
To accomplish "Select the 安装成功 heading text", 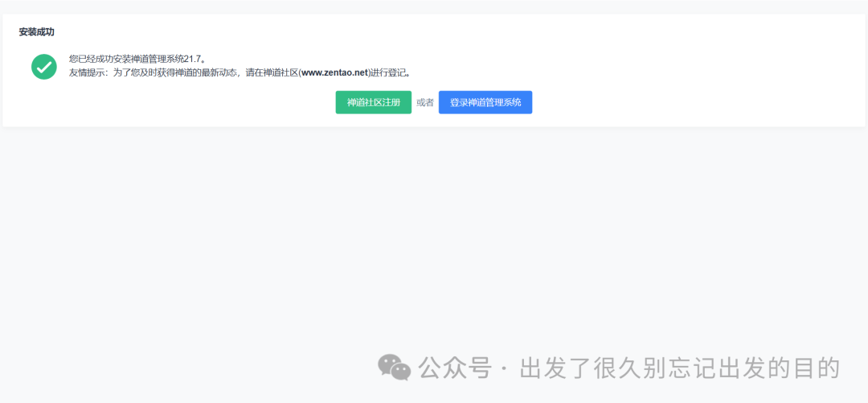I will point(36,32).
